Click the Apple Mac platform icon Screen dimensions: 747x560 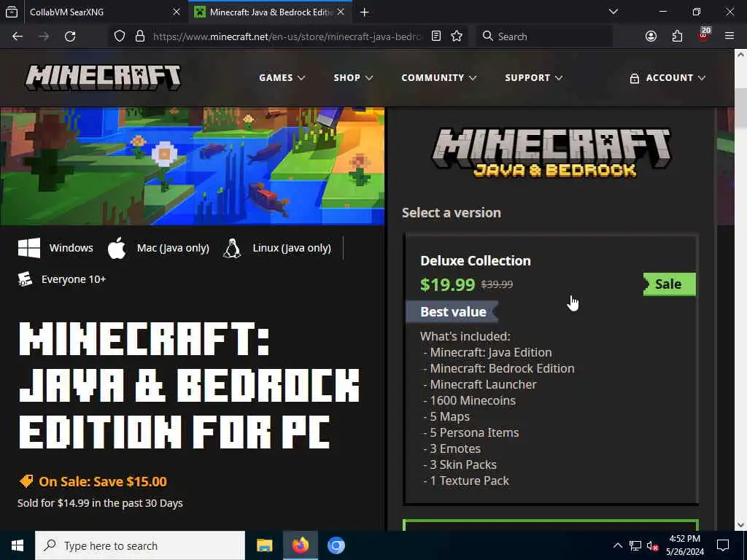[x=117, y=248]
